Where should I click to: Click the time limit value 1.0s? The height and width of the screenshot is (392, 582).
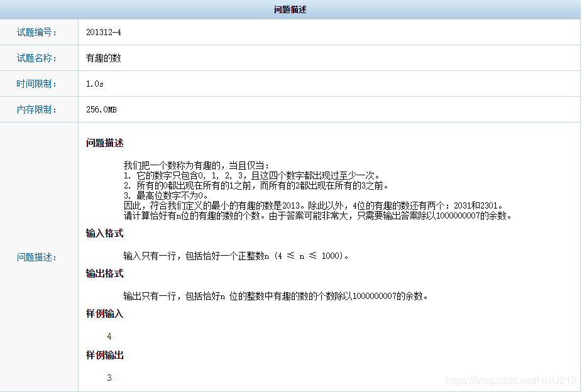point(94,83)
